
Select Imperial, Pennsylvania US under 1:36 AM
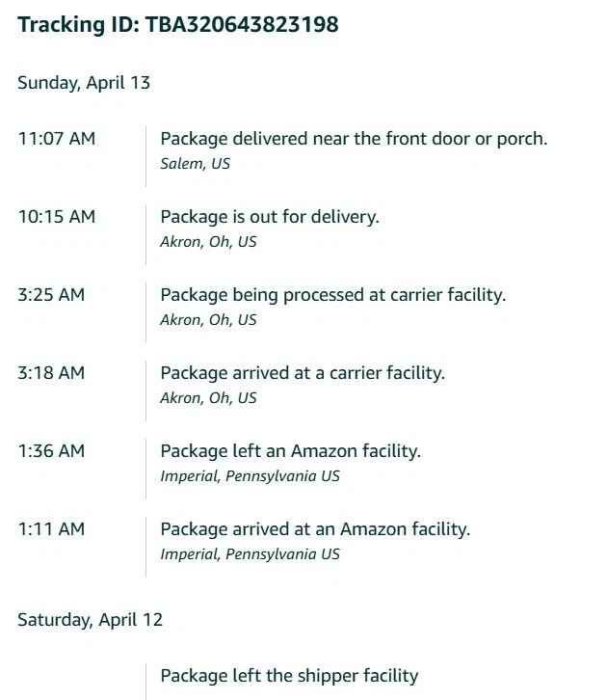tap(250, 476)
